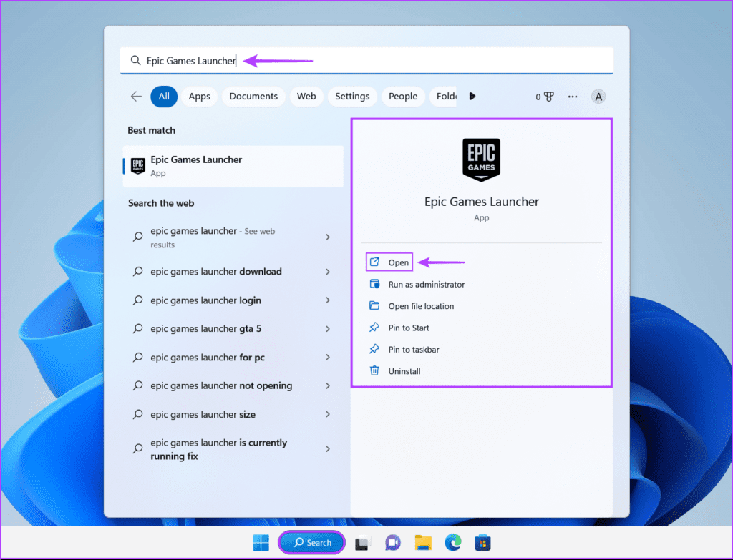Click the Pin to taskbar pin icon
Image resolution: width=733 pixels, height=560 pixels.
[374, 349]
